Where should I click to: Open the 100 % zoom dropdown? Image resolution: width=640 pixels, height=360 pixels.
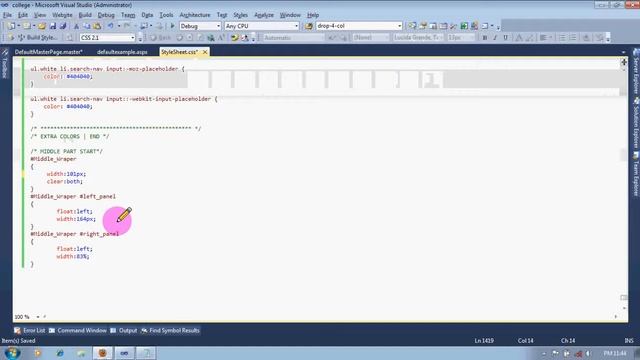click(38, 317)
